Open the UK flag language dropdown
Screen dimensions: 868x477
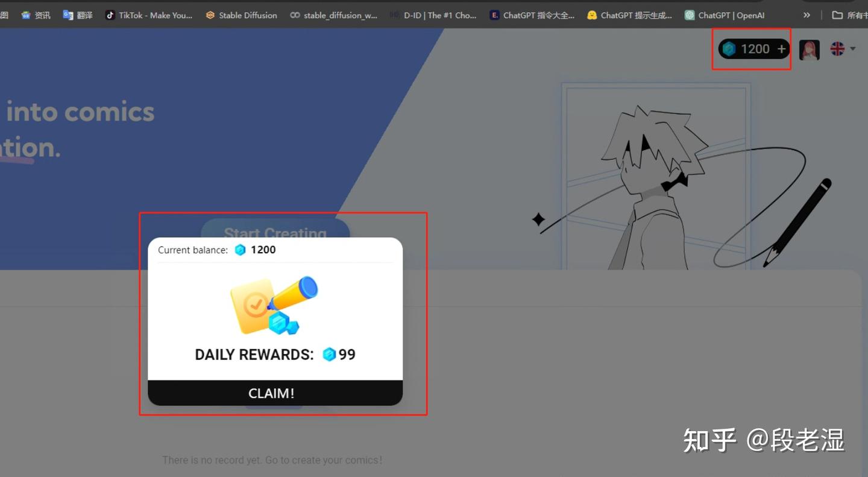pyautogui.click(x=843, y=49)
